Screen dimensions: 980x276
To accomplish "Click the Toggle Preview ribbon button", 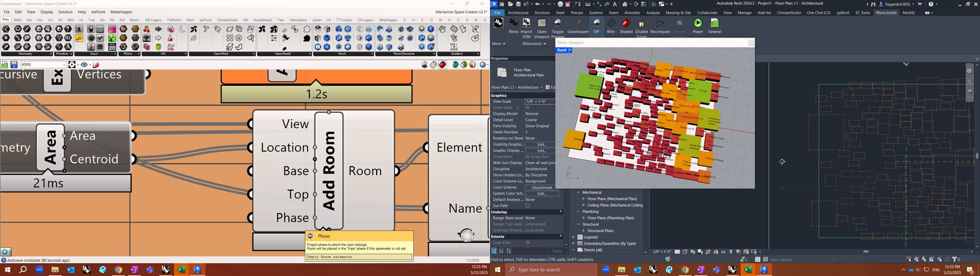I will click(557, 28).
